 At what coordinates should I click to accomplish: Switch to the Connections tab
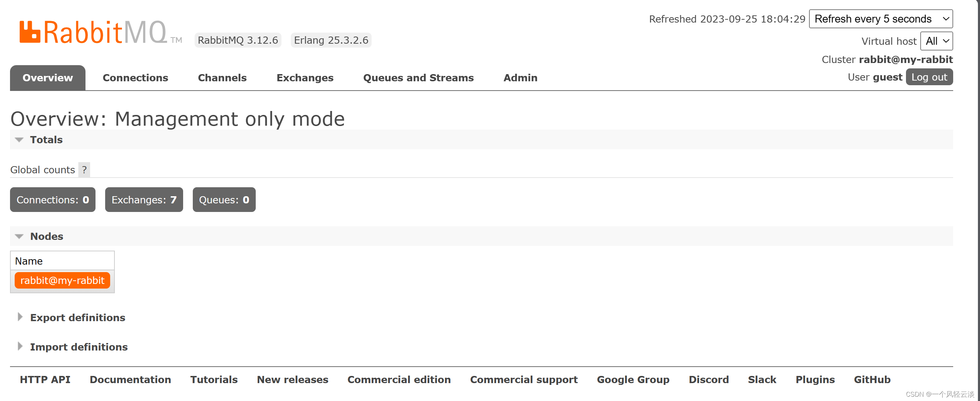[x=135, y=78]
